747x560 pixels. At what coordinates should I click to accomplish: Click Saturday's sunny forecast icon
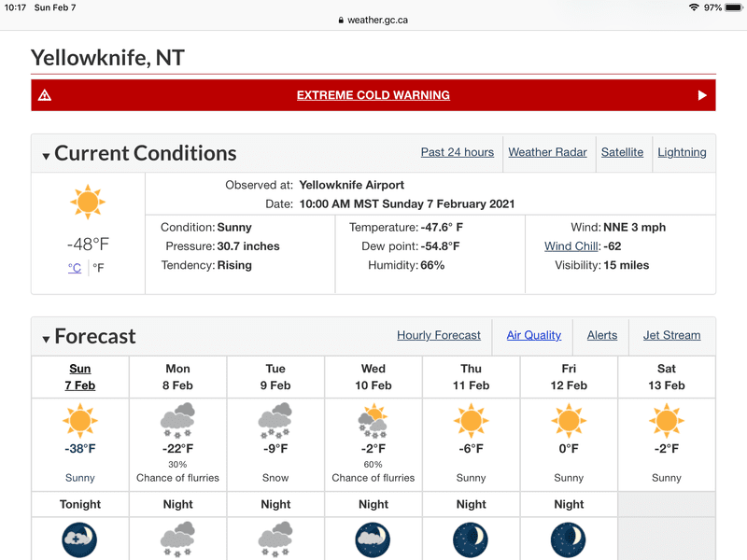667,420
